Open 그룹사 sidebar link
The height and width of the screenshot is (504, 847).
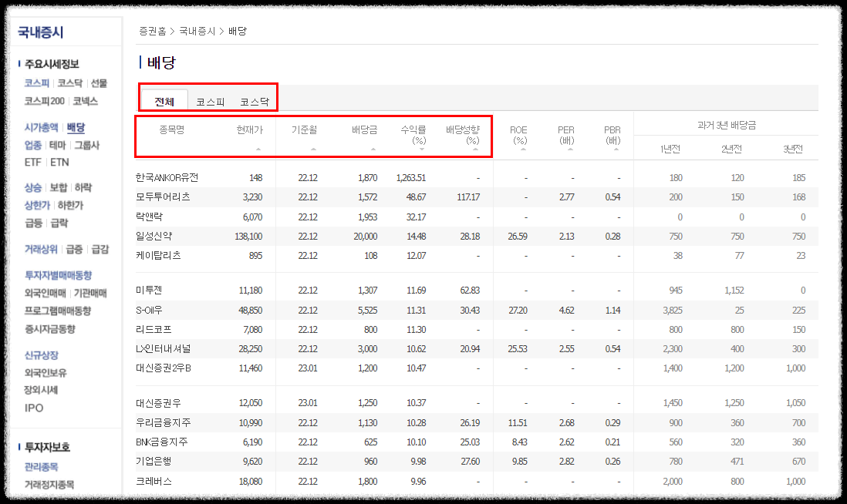(87, 145)
